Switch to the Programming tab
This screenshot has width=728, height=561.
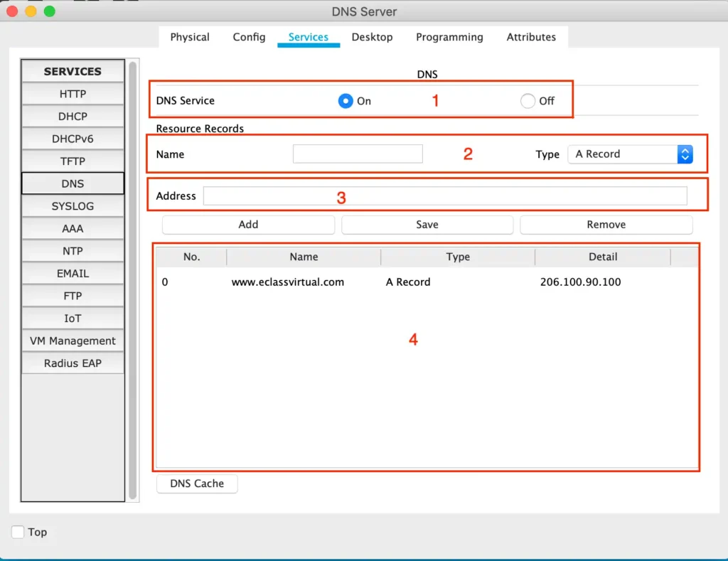449,37
